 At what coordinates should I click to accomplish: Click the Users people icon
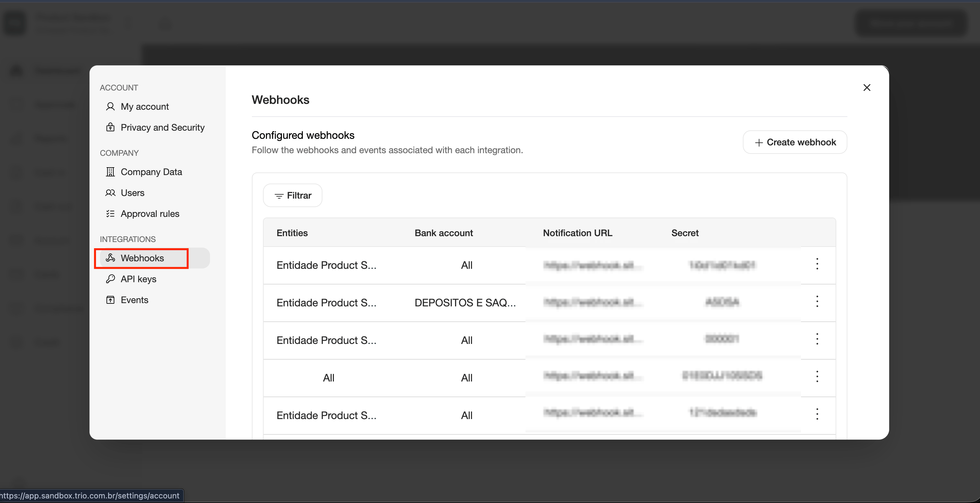coord(110,193)
